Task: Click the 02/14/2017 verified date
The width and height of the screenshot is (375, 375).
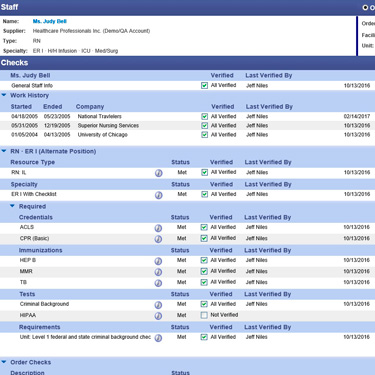Action: pos(357,116)
